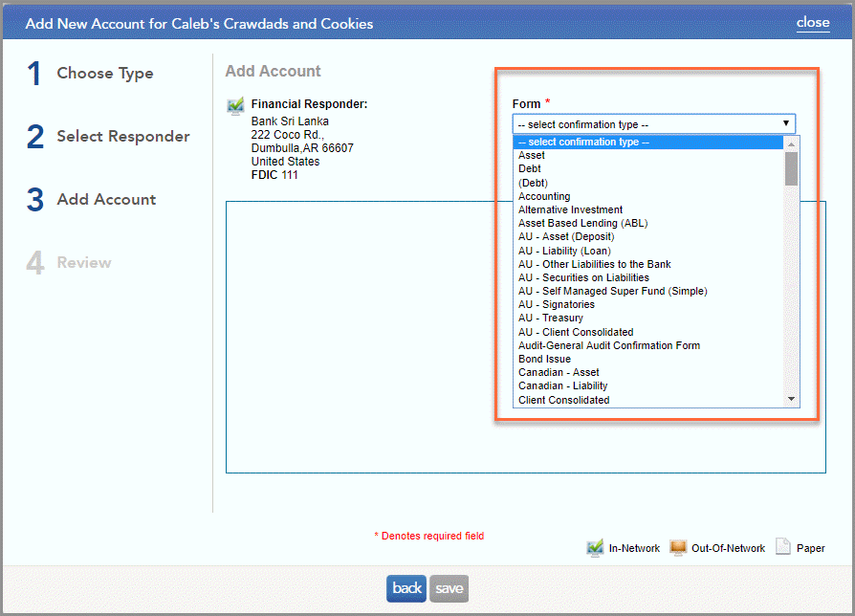Image resolution: width=855 pixels, height=616 pixels.
Task: Click the In-Network legend icon
Action: pos(595,547)
